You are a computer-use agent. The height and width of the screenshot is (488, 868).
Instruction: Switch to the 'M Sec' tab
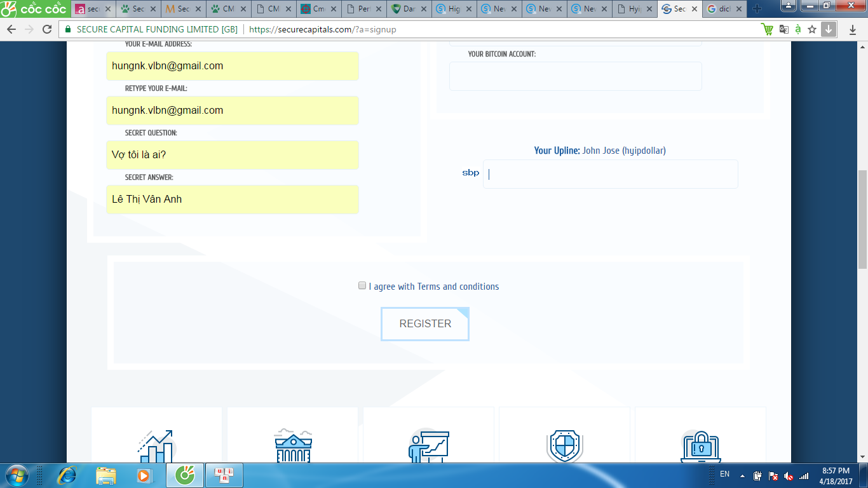184,9
